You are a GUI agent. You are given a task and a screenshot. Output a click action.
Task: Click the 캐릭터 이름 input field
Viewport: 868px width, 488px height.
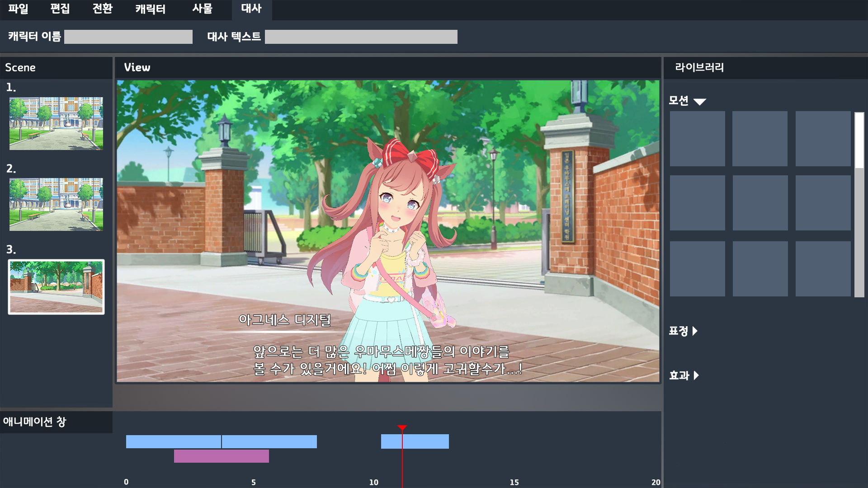click(x=128, y=37)
